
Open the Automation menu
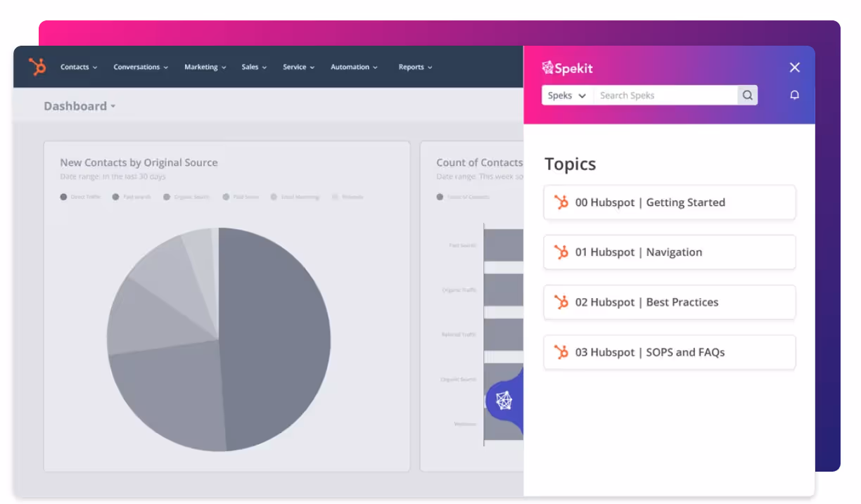[x=354, y=67]
